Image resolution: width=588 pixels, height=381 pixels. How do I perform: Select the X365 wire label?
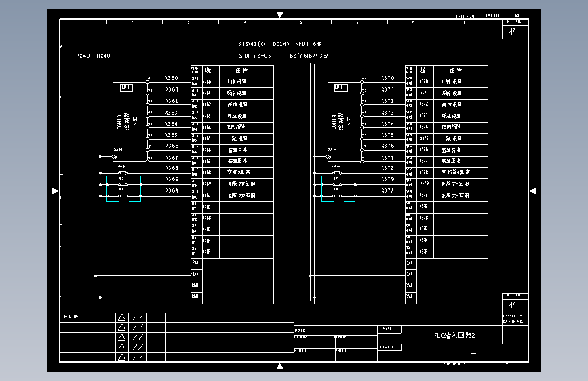[172, 135]
